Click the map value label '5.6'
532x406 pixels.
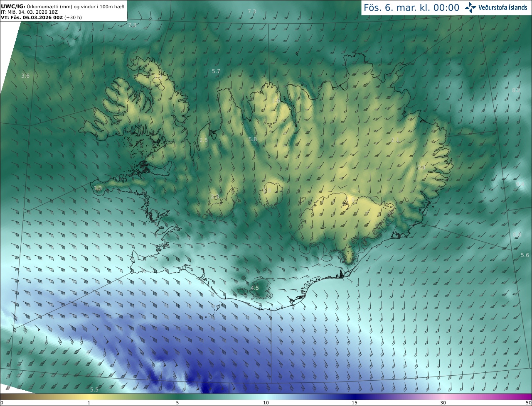525,255
